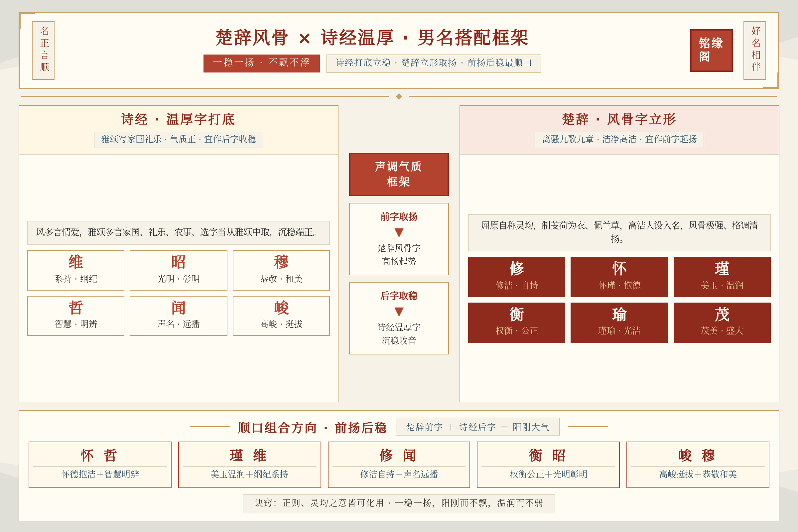Click the 好名相伴 vertical label
Image resolution: width=798 pixels, height=532 pixels.
[754, 50]
